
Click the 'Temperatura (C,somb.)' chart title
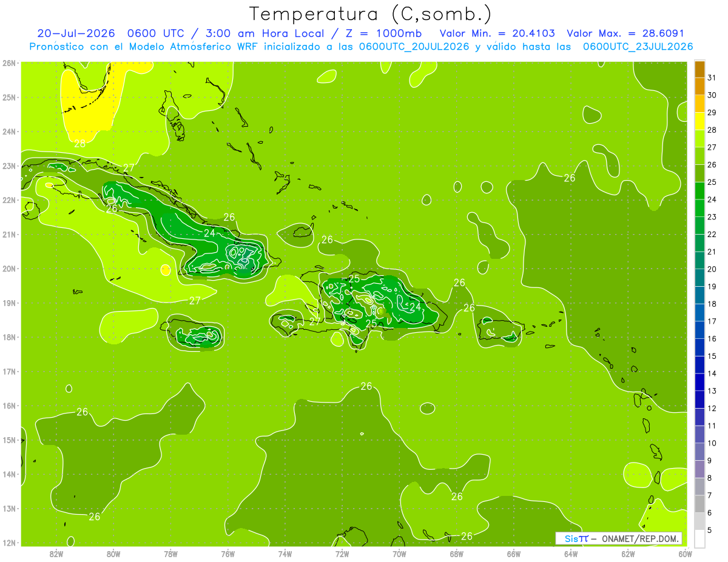click(x=371, y=15)
